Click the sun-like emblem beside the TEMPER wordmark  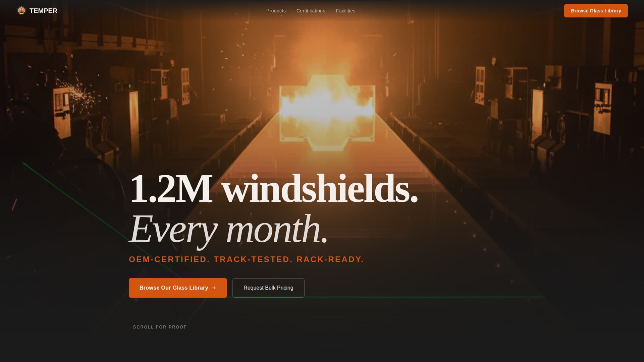(22, 10)
